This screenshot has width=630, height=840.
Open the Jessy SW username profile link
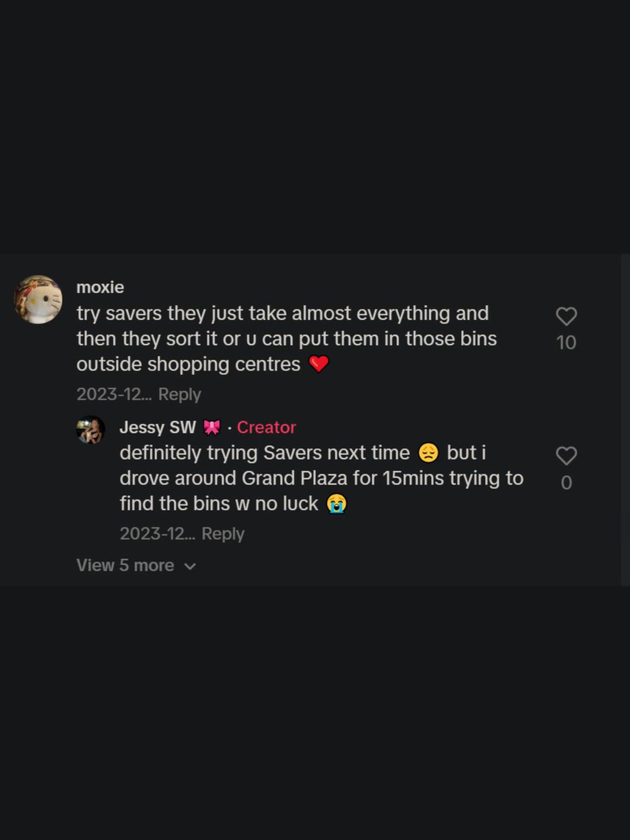tap(157, 427)
